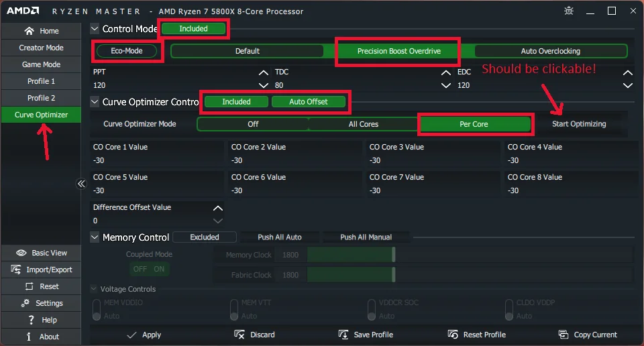The image size is (644, 346).
Task: Increase PPT value with up arrow
Action: click(264, 72)
